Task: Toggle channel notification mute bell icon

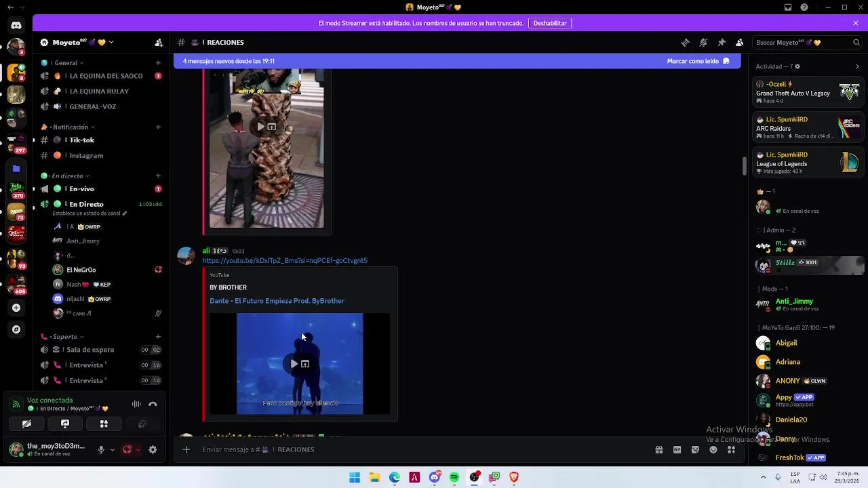Action: [703, 42]
